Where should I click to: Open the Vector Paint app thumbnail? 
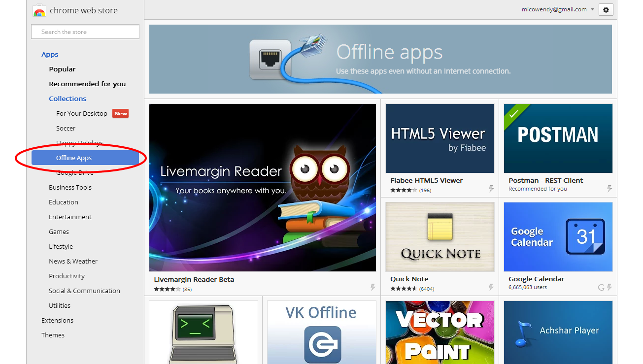[x=440, y=332]
